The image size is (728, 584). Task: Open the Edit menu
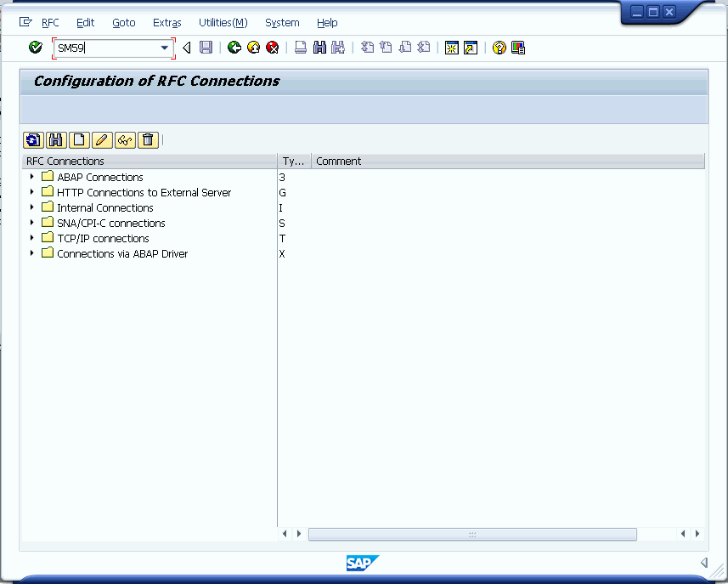tap(85, 22)
